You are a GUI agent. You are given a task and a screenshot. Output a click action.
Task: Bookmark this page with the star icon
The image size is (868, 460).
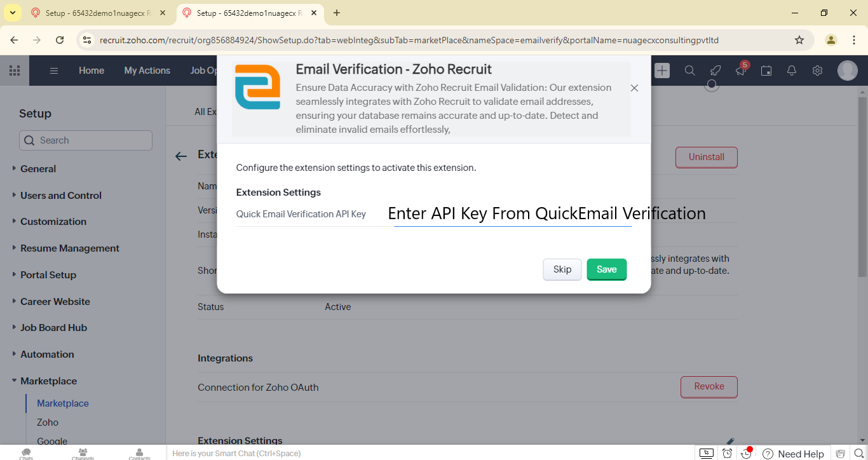pos(799,40)
